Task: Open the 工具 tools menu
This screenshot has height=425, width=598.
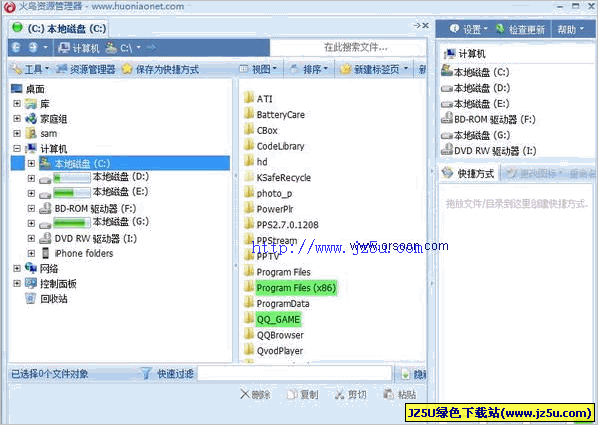Action: tap(30, 69)
